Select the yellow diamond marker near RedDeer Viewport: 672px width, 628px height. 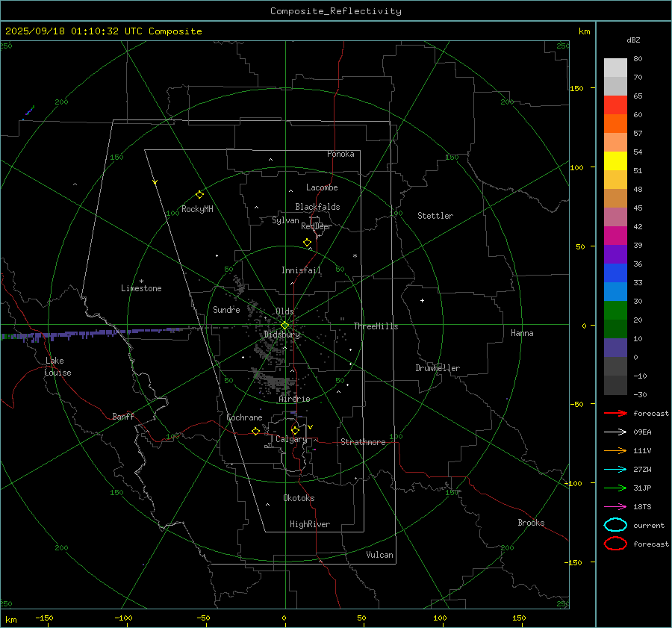pyautogui.click(x=307, y=243)
